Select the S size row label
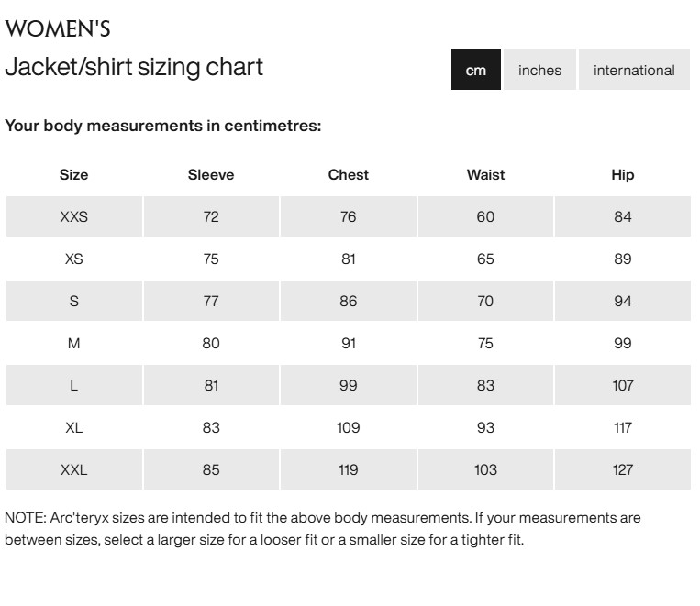 click(74, 302)
